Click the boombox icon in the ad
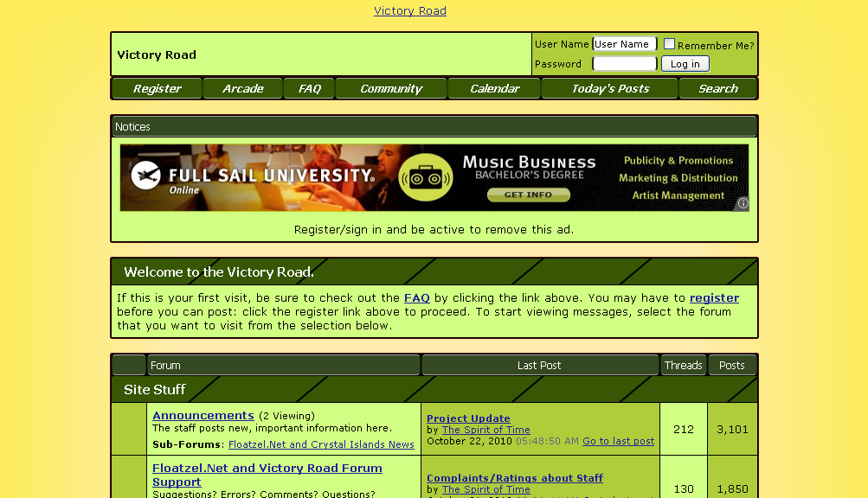Viewport: 868px width, 498px height. tap(426, 178)
